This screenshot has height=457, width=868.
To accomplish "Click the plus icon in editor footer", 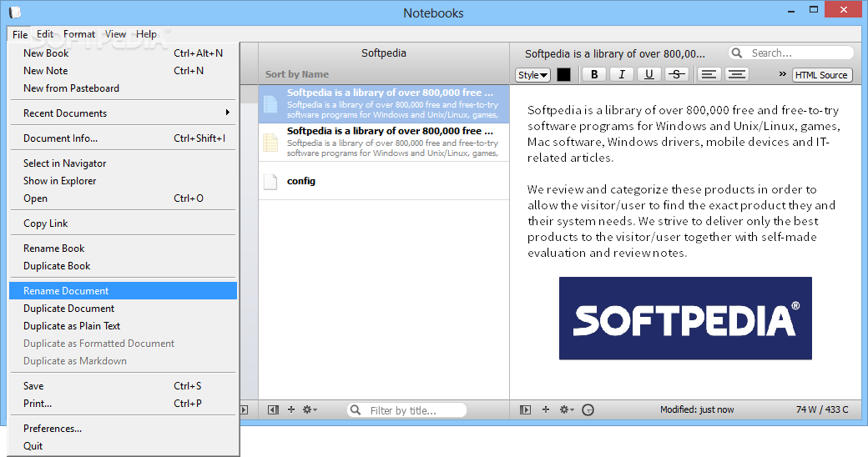I will point(546,409).
